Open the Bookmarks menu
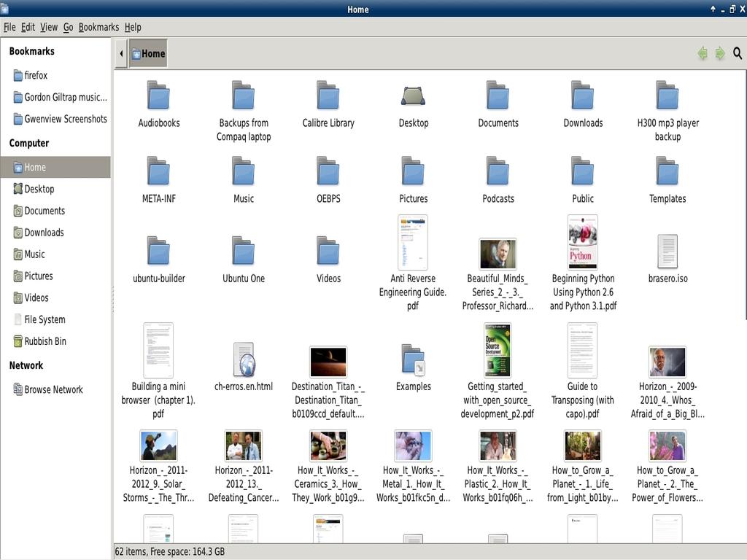Screen dimensions: 747x560 (98, 27)
